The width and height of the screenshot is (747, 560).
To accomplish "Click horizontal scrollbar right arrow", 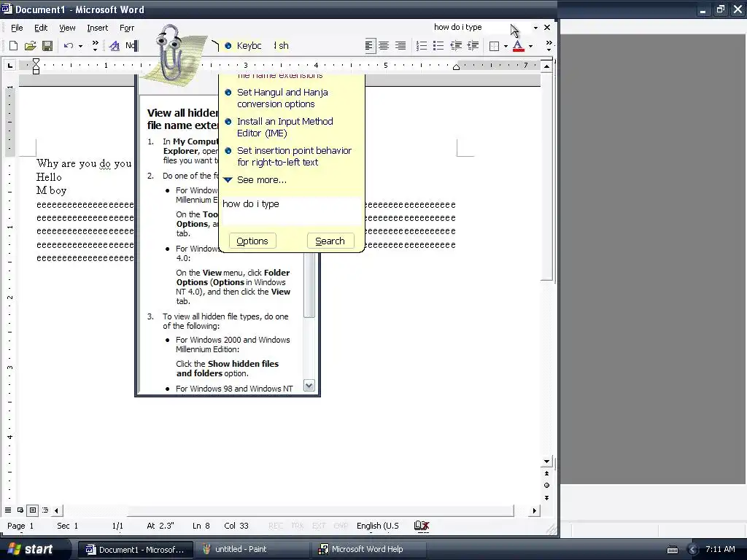I will click(x=535, y=510).
